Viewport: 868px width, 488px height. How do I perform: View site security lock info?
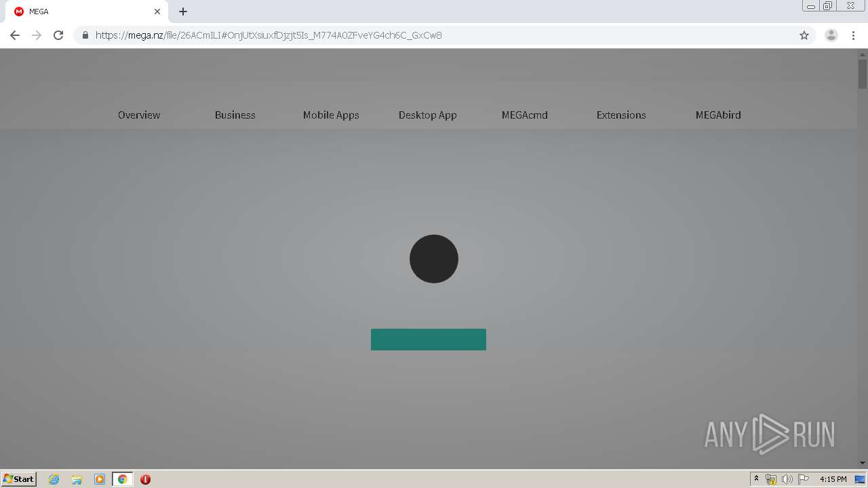click(x=85, y=35)
